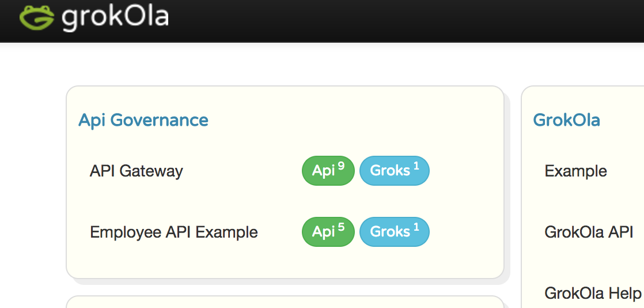Open the Api Governance heading link
The height and width of the screenshot is (308, 644).
point(143,120)
